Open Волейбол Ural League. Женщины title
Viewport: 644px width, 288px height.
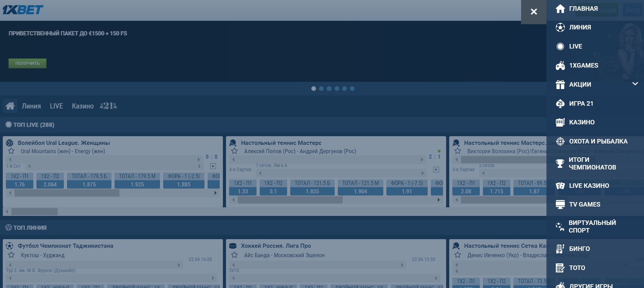(x=64, y=143)
